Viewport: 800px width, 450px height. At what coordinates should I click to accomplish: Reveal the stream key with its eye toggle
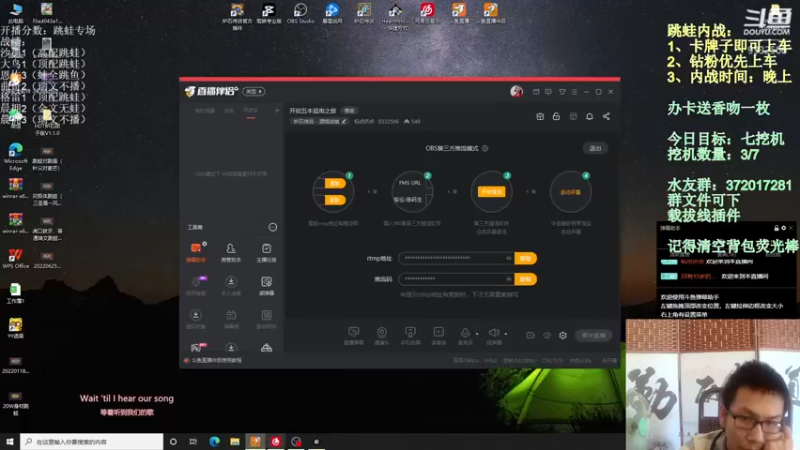pos(509,279)
